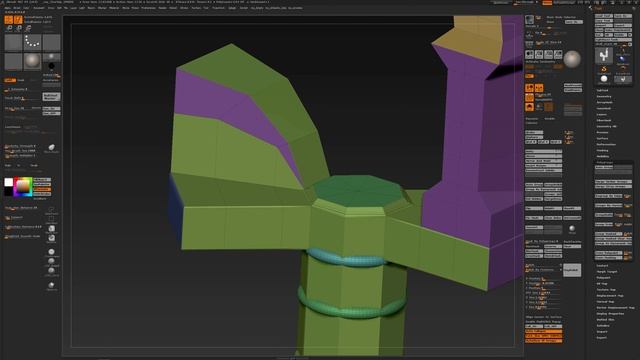Expand the Surface subpalette

(602, 138)
